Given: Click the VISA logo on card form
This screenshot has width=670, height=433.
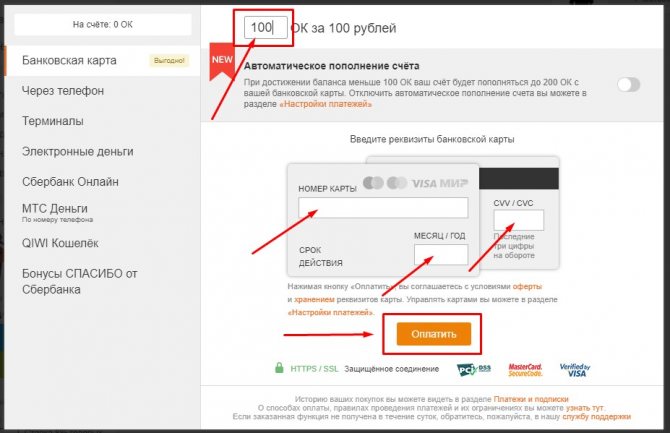Looking at the screenshot, I should pyautogui.click(x=424, y=183).
